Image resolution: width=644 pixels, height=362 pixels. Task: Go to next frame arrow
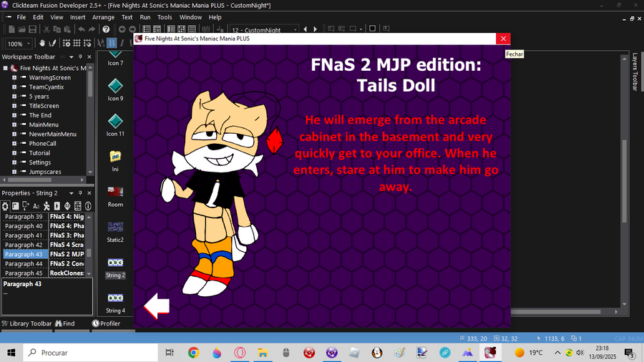[315, 29]
